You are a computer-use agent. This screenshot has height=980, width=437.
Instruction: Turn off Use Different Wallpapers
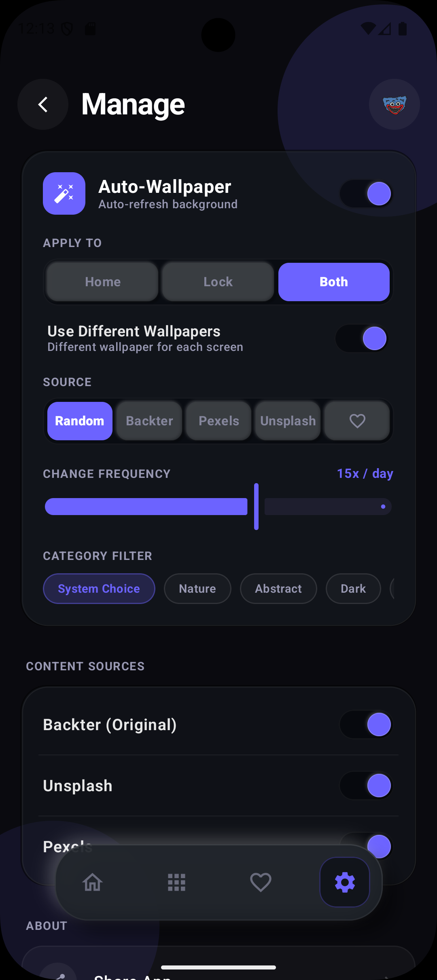click(x=362, y=338)
